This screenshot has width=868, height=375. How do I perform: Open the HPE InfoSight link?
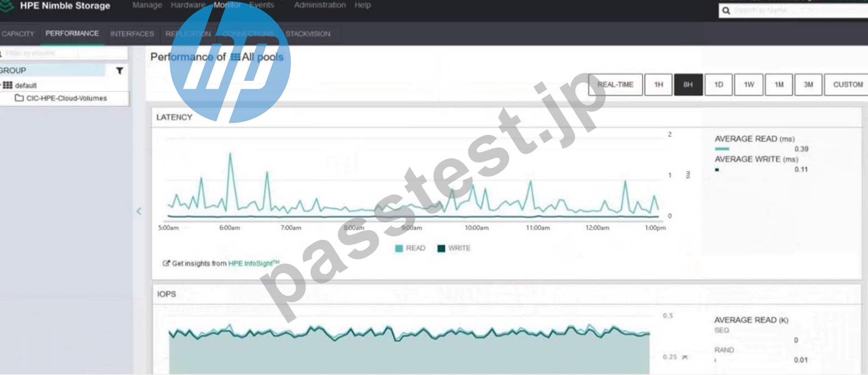click(253, 263)
